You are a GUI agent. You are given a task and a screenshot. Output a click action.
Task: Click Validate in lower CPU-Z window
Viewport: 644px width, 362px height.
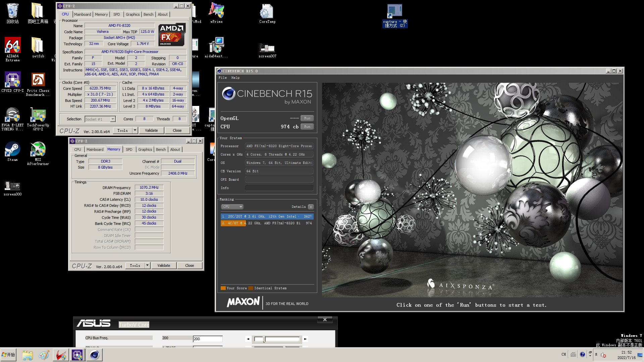[x=164, y=265]
